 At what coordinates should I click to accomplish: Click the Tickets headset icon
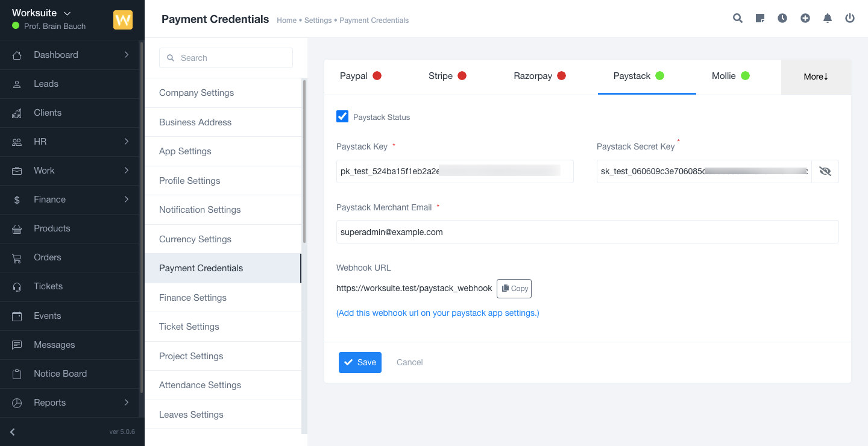(17, 286)
